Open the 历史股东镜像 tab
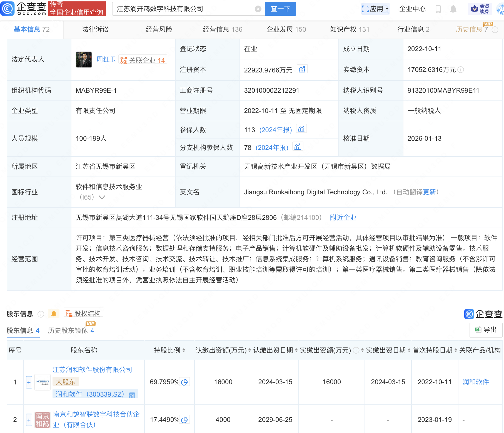 [x=71, y=331]
